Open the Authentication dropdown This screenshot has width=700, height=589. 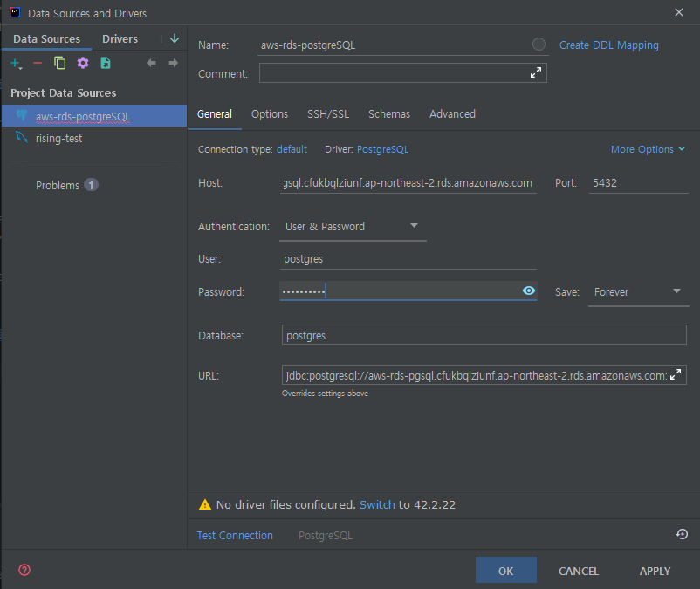click(353, 227)
